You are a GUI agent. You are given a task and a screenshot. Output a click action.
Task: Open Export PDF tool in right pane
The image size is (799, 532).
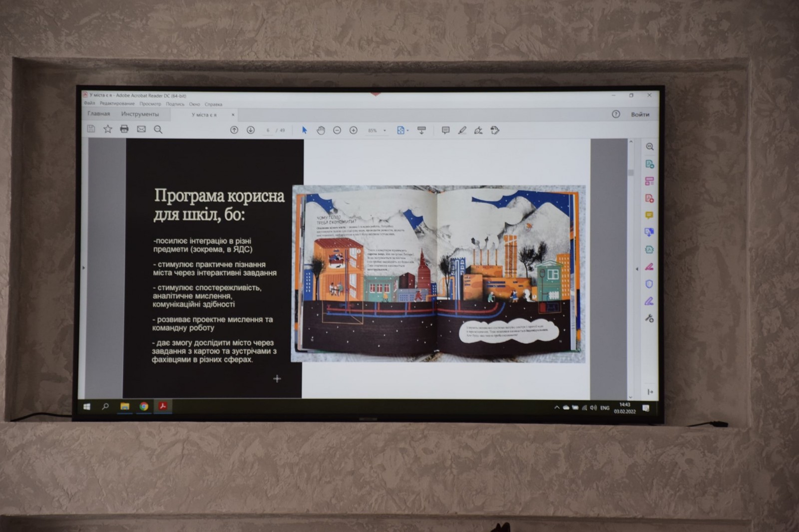click(650, 164)
